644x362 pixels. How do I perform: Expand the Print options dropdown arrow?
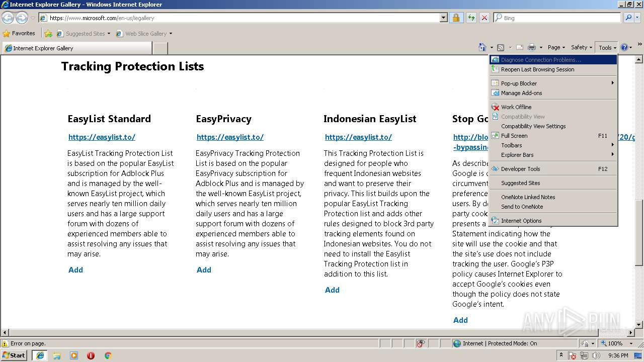541,48
